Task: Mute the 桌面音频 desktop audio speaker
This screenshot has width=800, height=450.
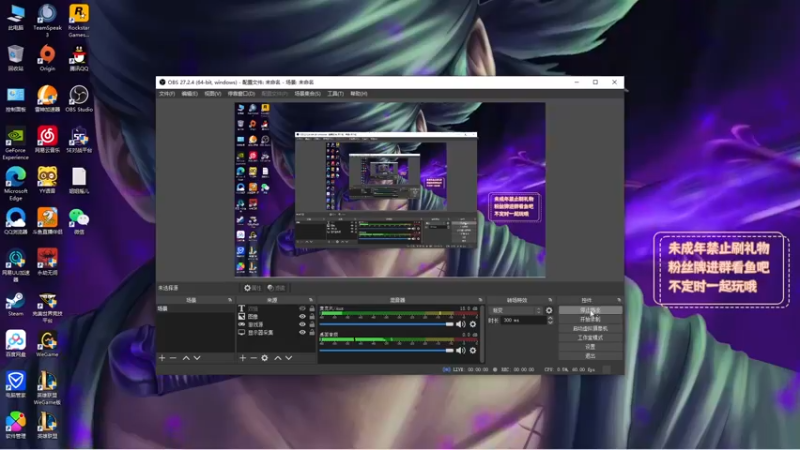Action: pos(461,351)
